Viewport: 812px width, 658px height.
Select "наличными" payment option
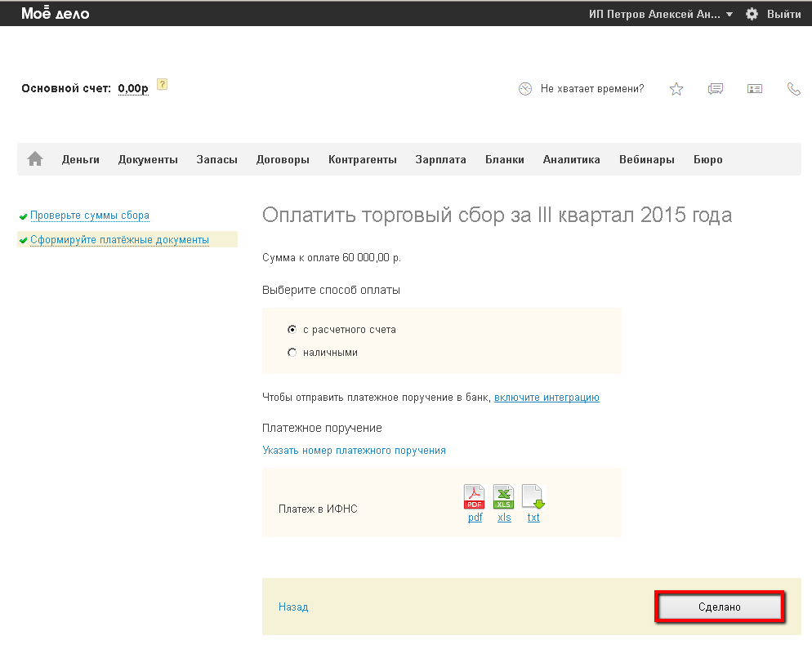tap(292, 353)
